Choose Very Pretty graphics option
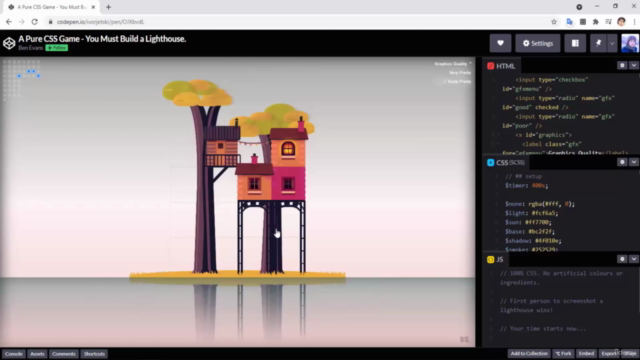 [460, 73]
